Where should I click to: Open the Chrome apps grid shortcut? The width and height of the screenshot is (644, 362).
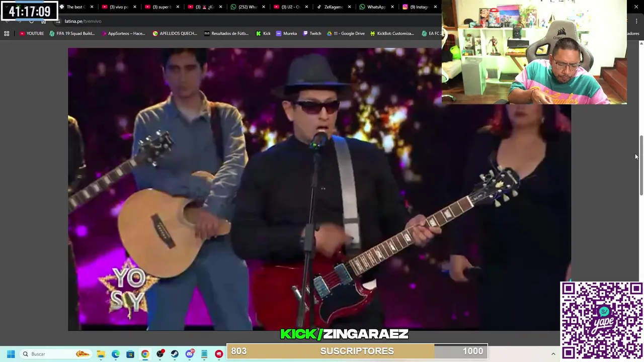pyautogui.click(x=7, y=33)
